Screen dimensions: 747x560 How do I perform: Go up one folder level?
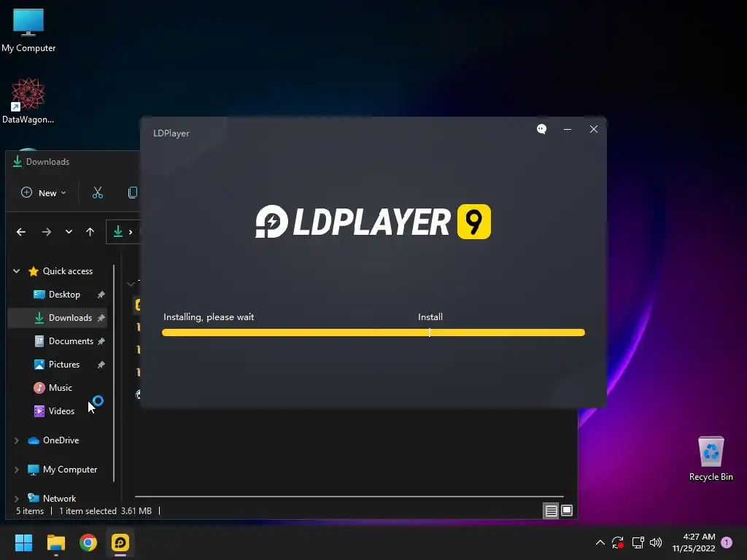tap(90, 232)
